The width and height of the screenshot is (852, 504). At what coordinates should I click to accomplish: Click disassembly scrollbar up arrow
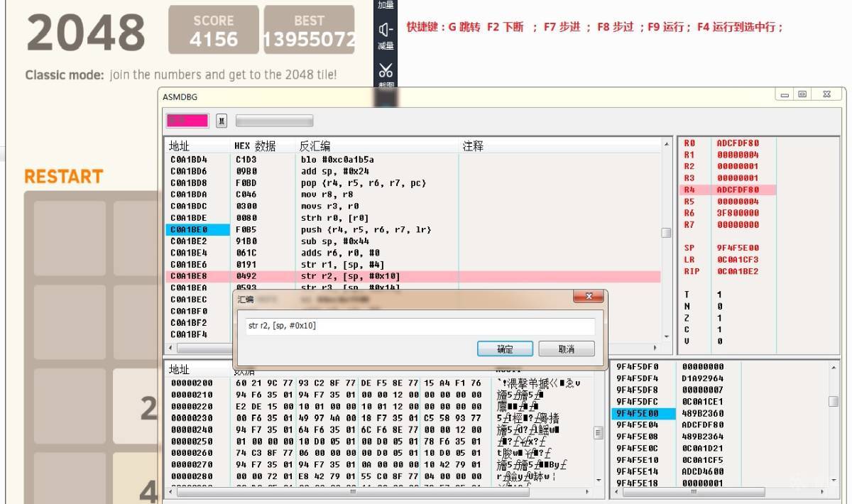(666, 144)
